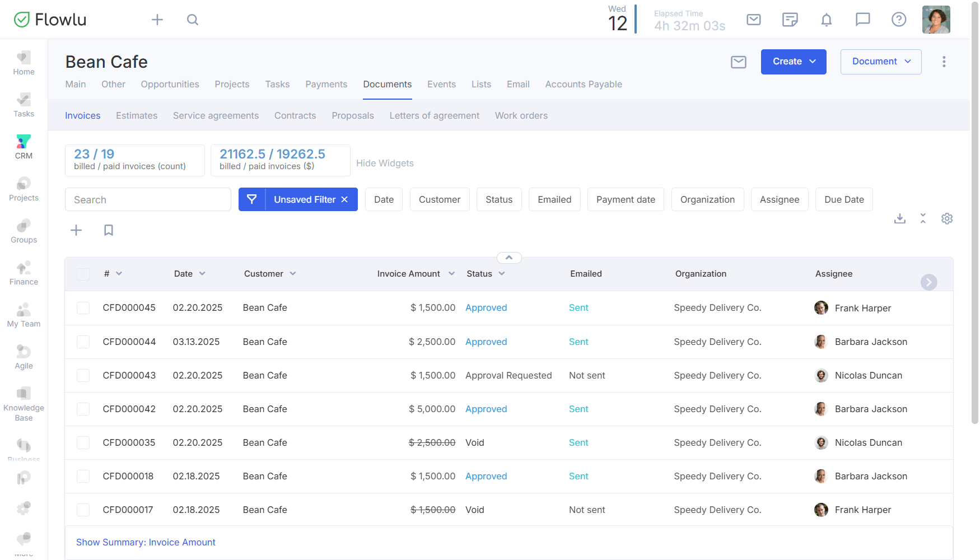
Task: Select checkbox for invoice CFD000018
Action: [83, 476]
